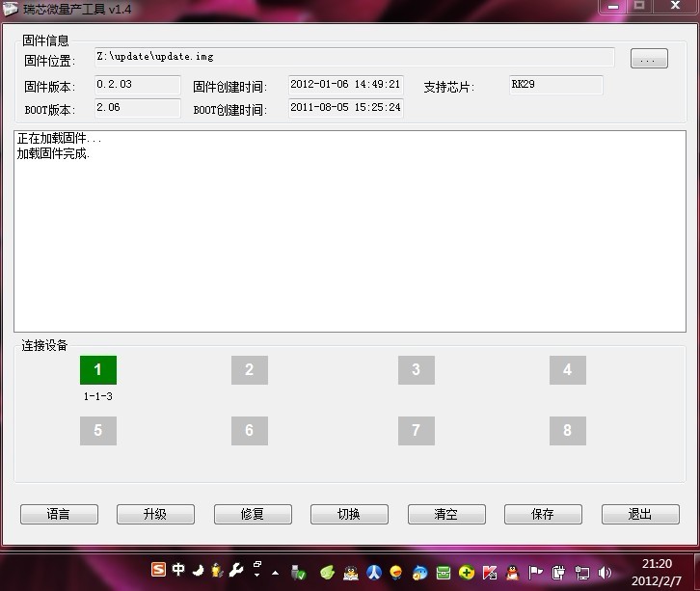Clear the log with 清空 button
The height and width of the screenshot is (591, 700).
446,514
